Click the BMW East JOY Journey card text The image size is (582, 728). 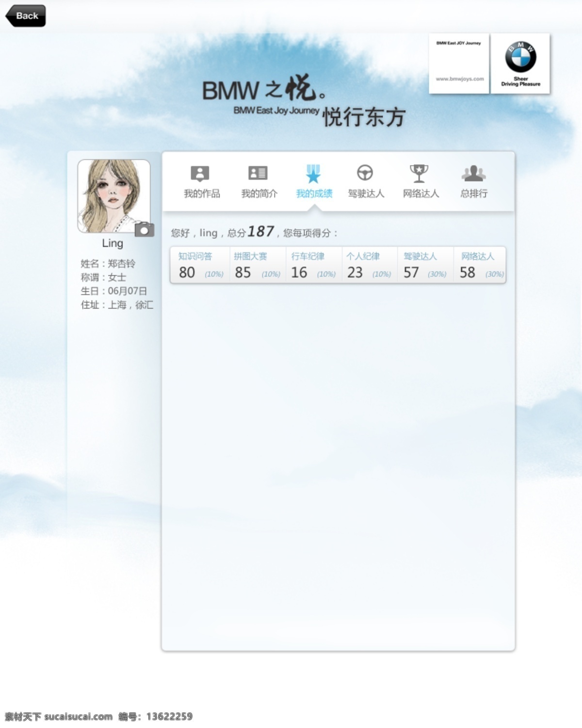[x=458, y=43]
